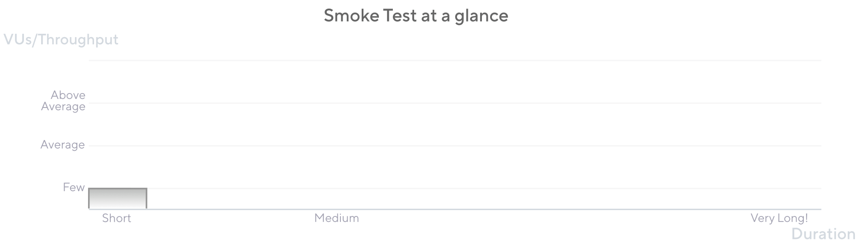This screenshot has height=244, width=868.
Task: Click the "Duration" x-axis title
Action: 823,234
